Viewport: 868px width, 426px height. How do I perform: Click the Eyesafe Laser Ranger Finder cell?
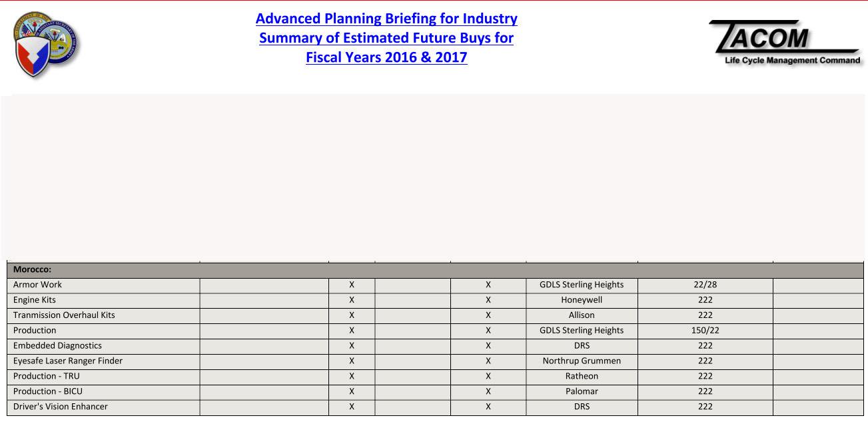tap(103, 361)
